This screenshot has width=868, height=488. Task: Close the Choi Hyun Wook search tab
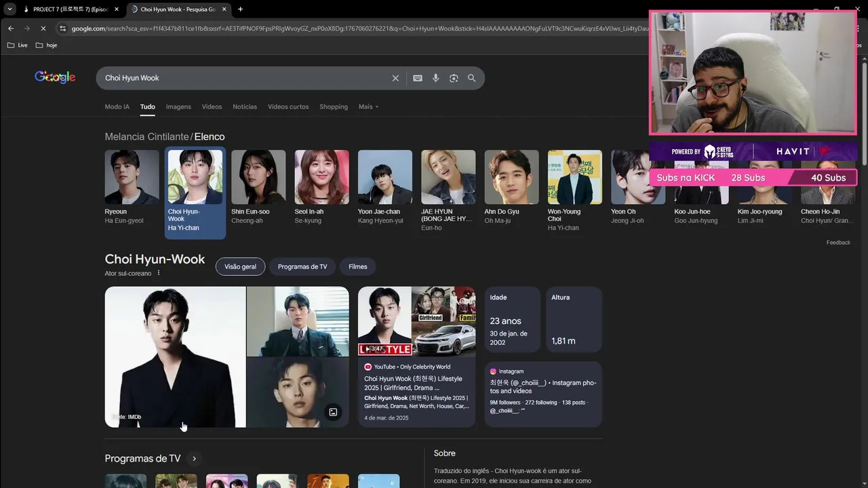[x=224, y=9]
